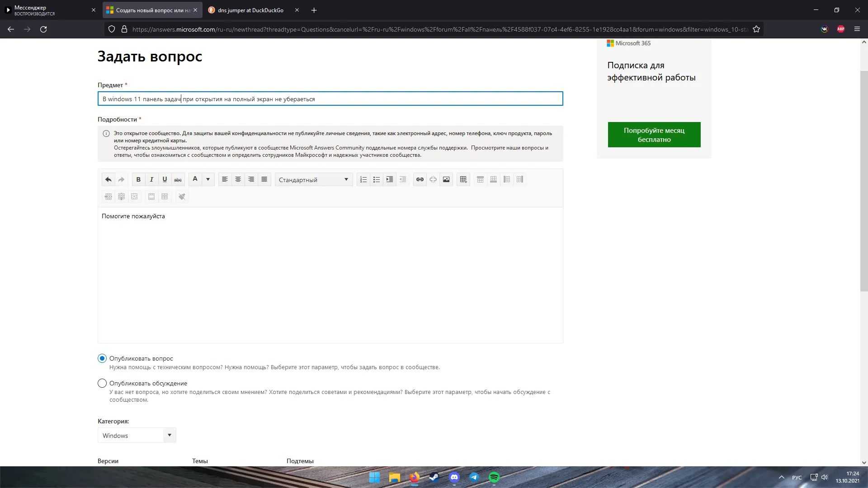Insert a bulleted list
Viewport: 868px width, 488px height.
tap(377, 179)
